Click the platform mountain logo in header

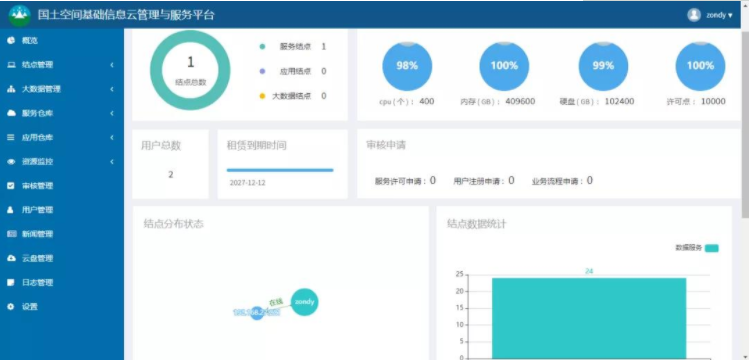tap(20, 15)
